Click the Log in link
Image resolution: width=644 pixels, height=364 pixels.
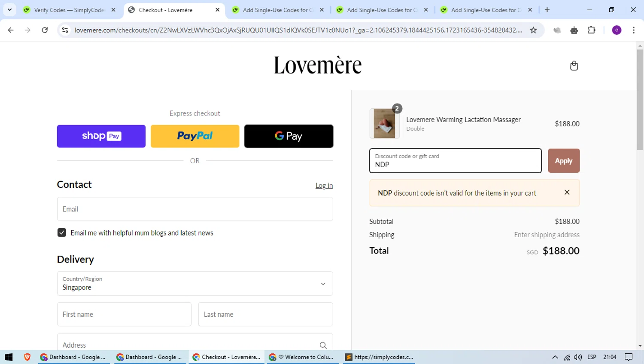pos(324,185)
